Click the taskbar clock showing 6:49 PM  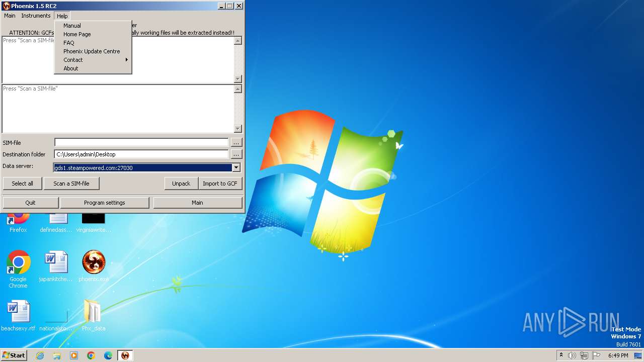[618, 355]
